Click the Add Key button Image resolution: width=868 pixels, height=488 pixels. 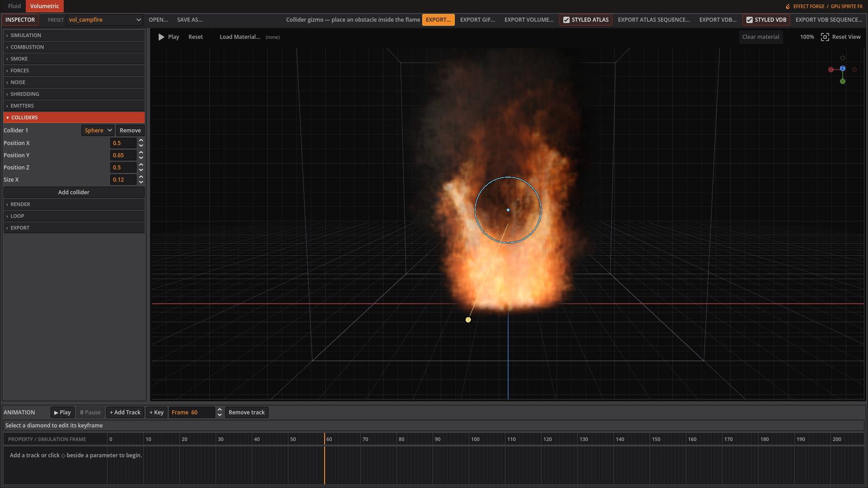coord(156,412)
